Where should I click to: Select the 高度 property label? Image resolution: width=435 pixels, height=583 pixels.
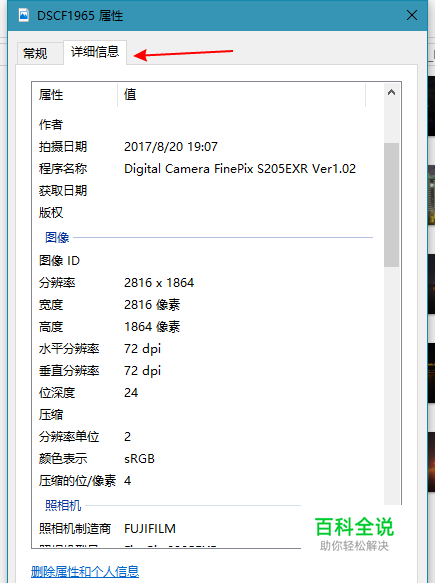51,327
